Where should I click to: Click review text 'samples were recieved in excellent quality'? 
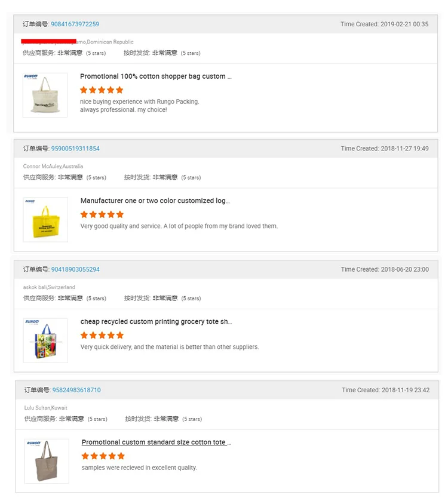(x=139, y=468)
